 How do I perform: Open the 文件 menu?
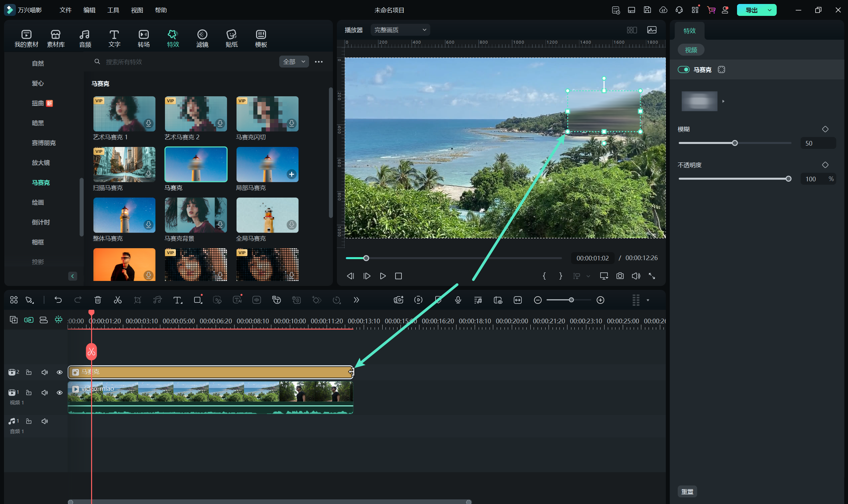pyautogui.click(x=65, y=10)
